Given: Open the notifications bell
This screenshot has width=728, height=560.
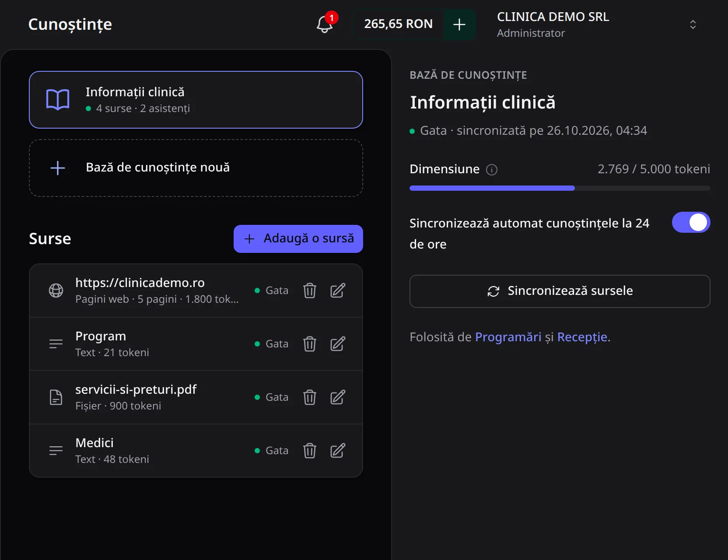Looking at the screenshot, I should pyautogui.click(x=325, y=24).
